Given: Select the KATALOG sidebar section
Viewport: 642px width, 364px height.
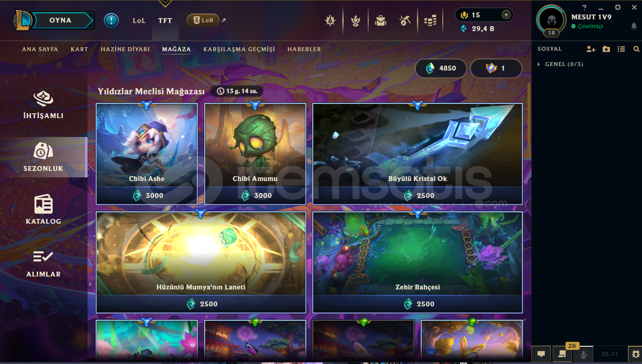Looking at the screenshot, I should pos(43,209).
